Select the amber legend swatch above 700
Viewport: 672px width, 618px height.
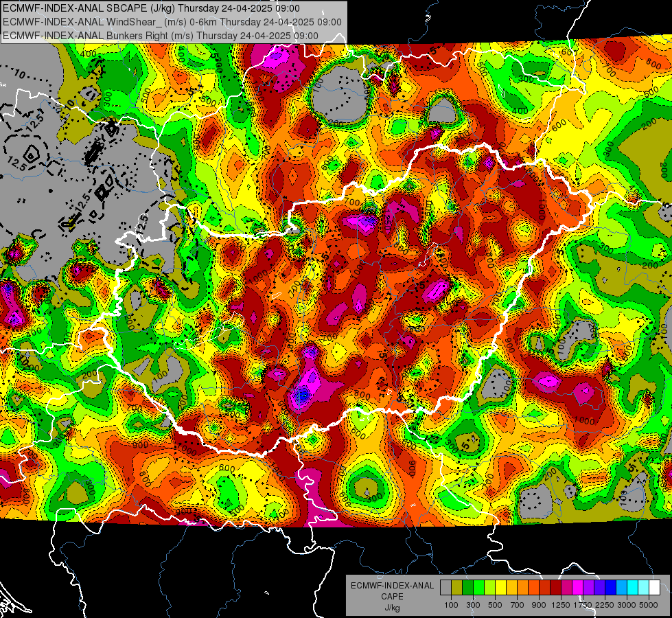pos(511,587)
